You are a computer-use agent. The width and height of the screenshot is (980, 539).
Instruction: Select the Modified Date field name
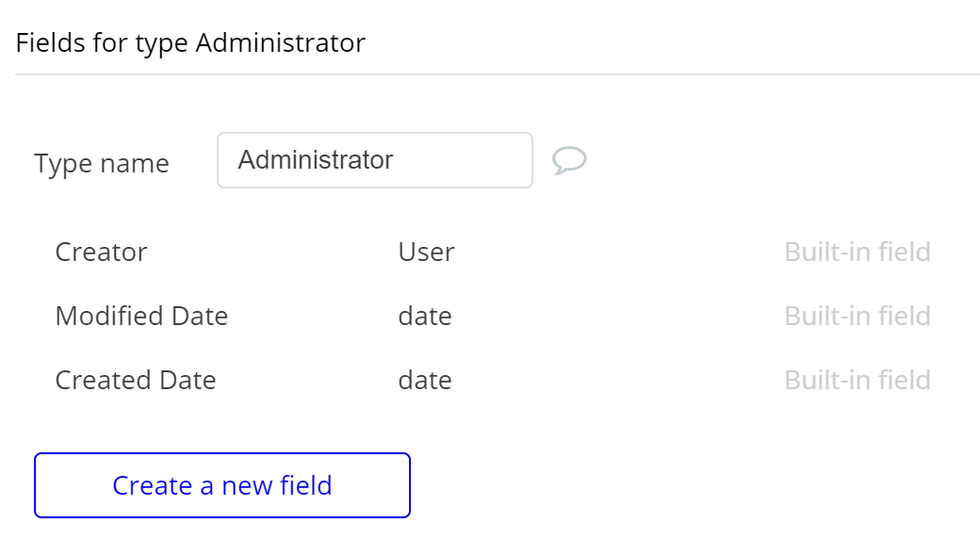point(141,316)
